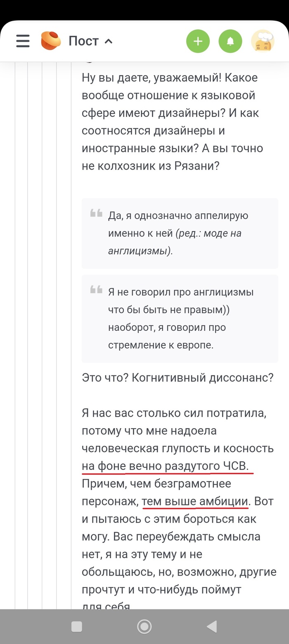
Task: Create new content with the green plus icon
Action: 198,41
